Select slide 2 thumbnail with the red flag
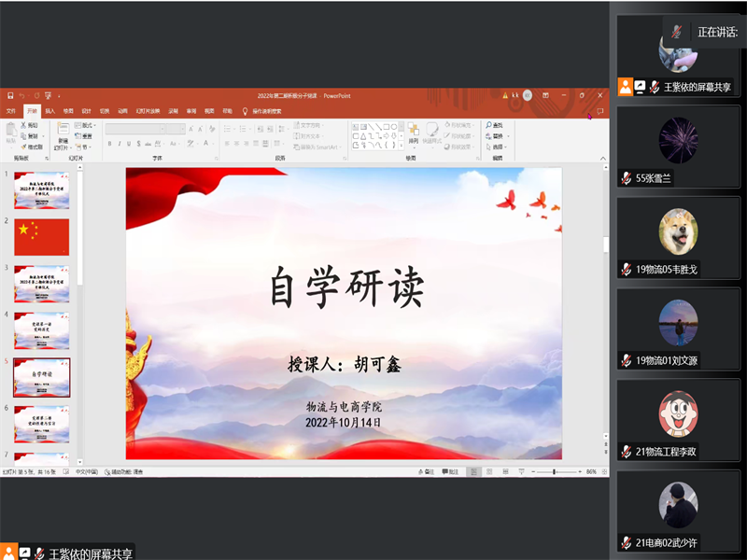Viewport: 747px width, 560px height. 41,237
